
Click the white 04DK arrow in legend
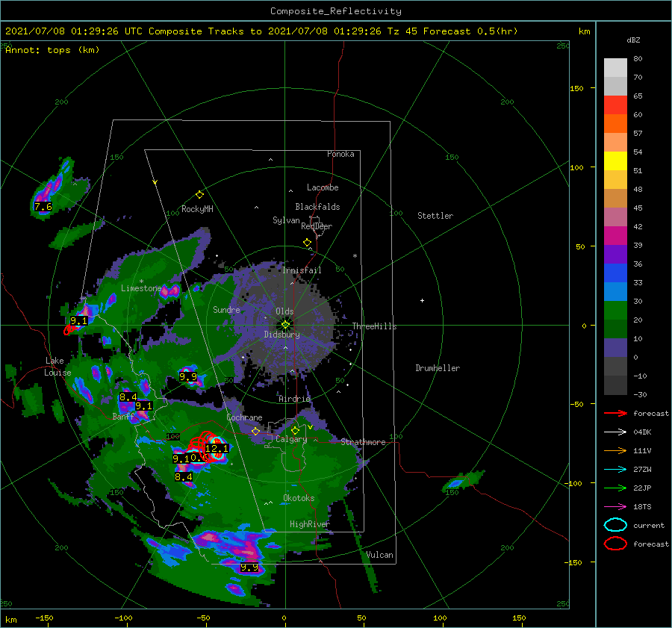[615, 432]
